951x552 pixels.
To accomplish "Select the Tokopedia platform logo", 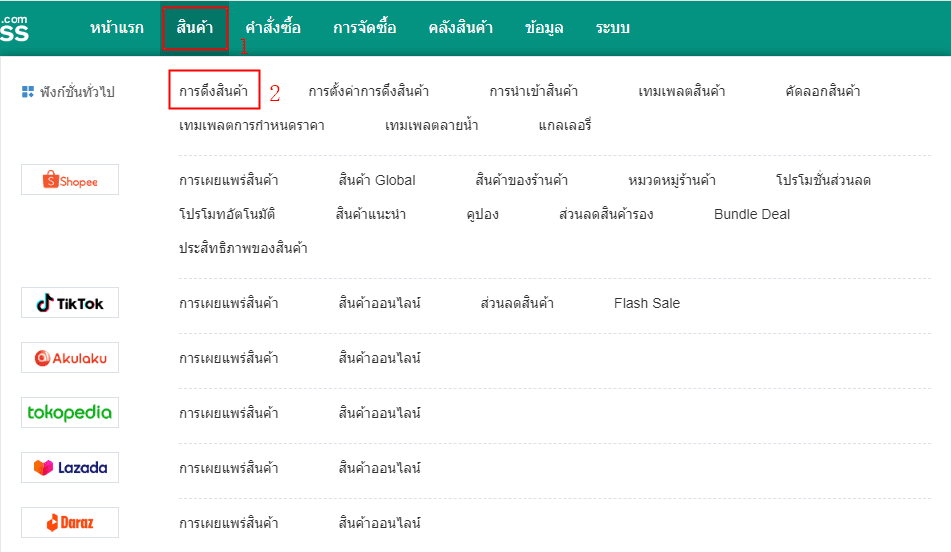I will tap(70, 412).
